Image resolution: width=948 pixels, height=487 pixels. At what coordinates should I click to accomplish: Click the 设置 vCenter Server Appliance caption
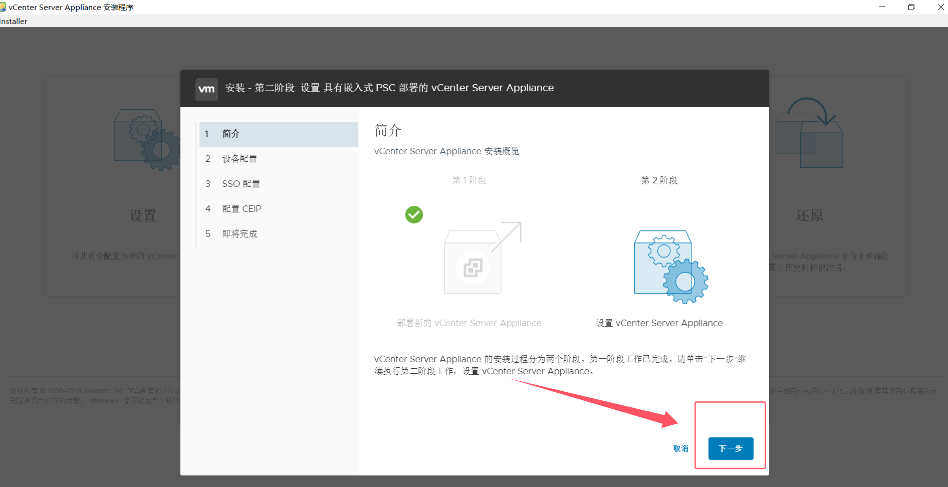[659, 323]
